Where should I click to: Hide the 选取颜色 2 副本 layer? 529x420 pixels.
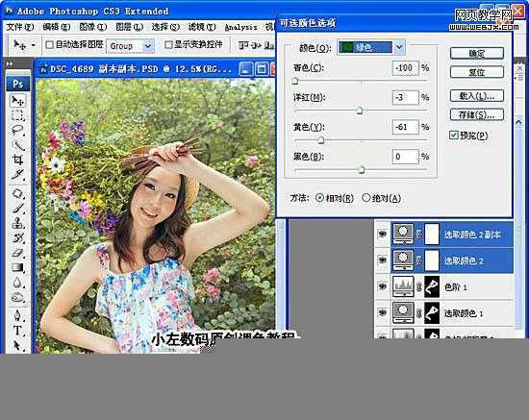(x=382, y=234)
